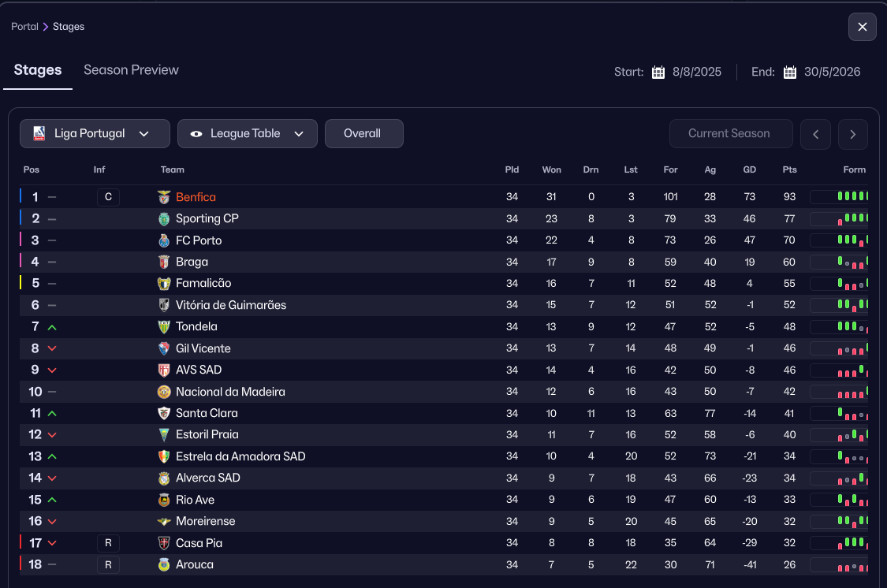Select the Stages tab
This screenshot has width=887, height=588.
[x=38, y=70]
